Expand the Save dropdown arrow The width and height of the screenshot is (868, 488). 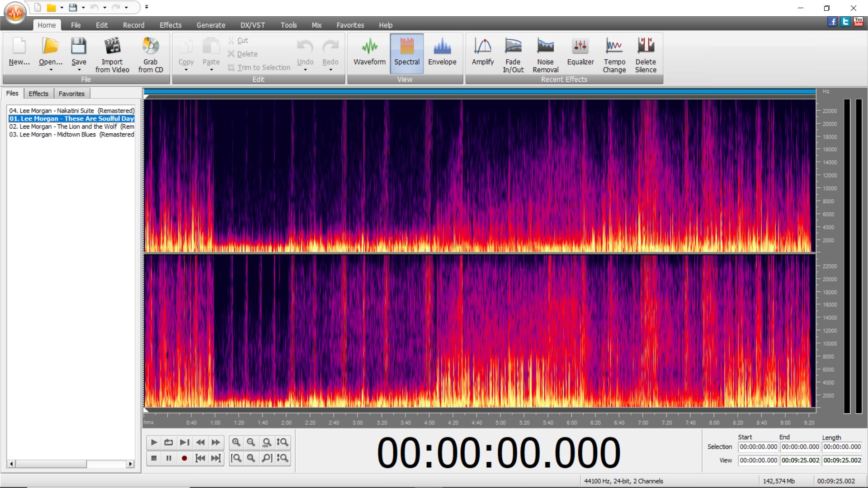[79, 70]
